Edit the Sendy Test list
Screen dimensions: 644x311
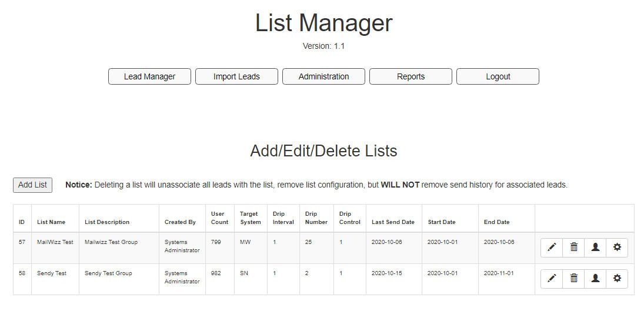pos(552,279)
